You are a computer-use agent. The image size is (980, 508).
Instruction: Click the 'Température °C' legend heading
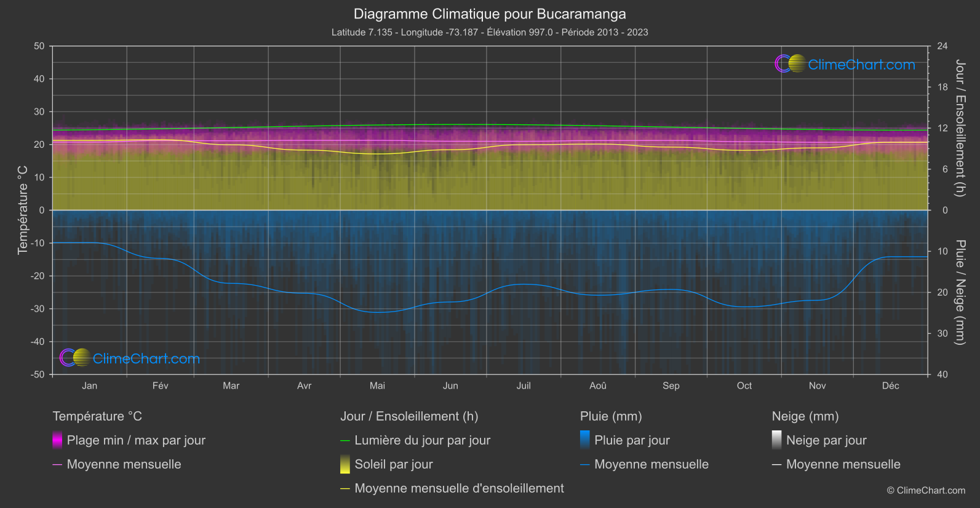pos(97,416)
